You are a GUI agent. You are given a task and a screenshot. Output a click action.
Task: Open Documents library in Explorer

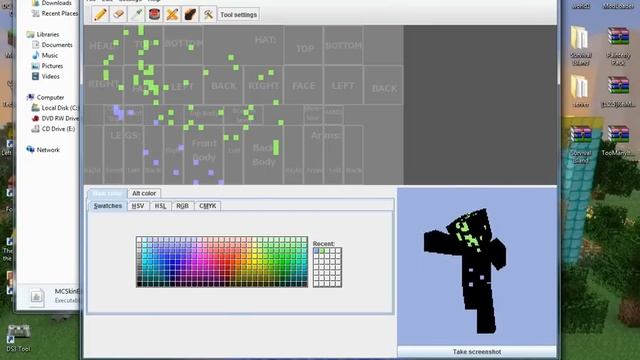click(52, 45)
